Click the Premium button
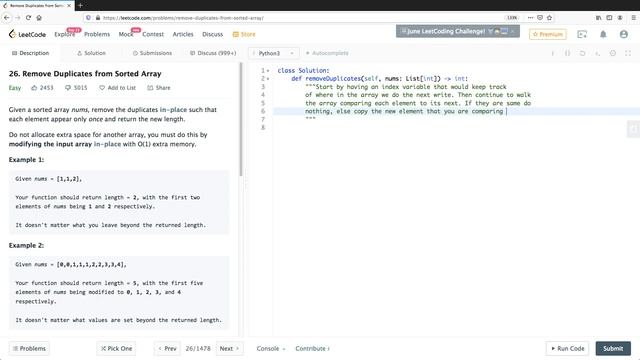Viewport: 640px width, 360px height. click(x=548, y=34)
